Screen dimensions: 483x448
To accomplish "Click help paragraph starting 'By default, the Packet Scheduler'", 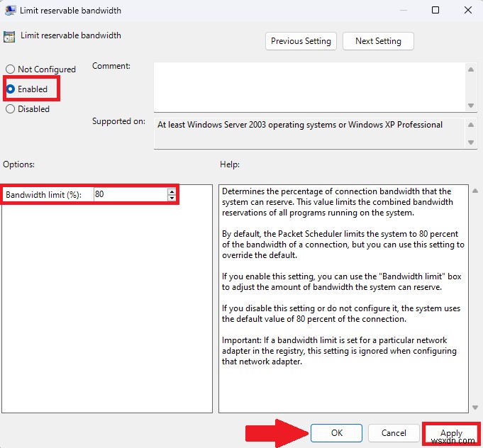I will tap(343, 245).
